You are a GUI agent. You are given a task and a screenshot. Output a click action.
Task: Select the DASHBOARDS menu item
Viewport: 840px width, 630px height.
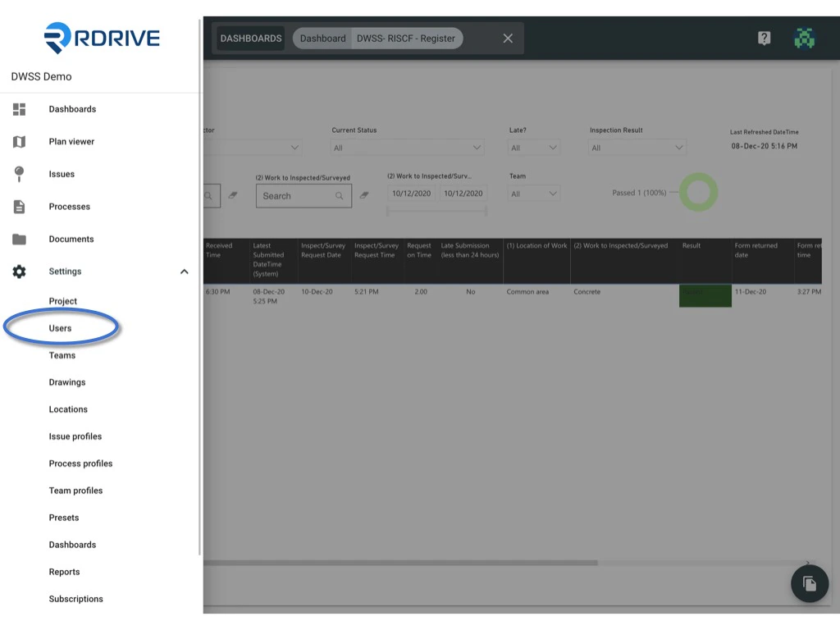click(x=249, y=38)
